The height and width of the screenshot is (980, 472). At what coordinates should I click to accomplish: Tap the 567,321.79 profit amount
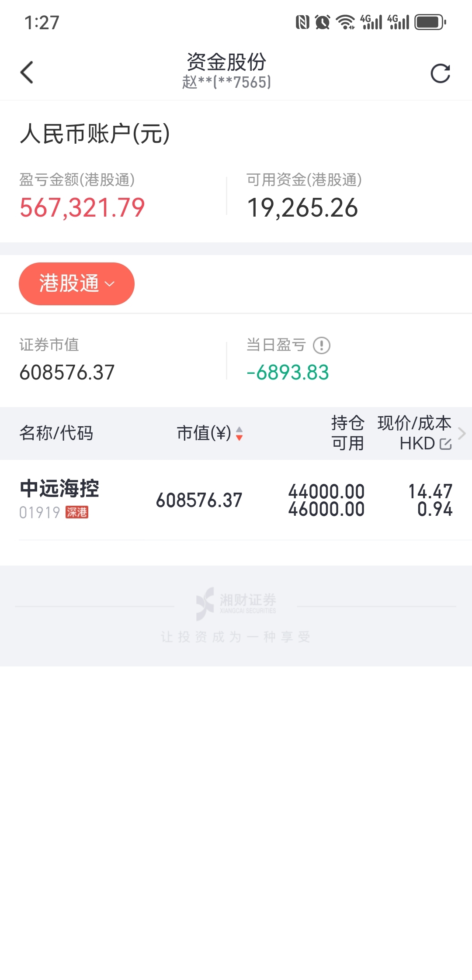tap(82, 207)
